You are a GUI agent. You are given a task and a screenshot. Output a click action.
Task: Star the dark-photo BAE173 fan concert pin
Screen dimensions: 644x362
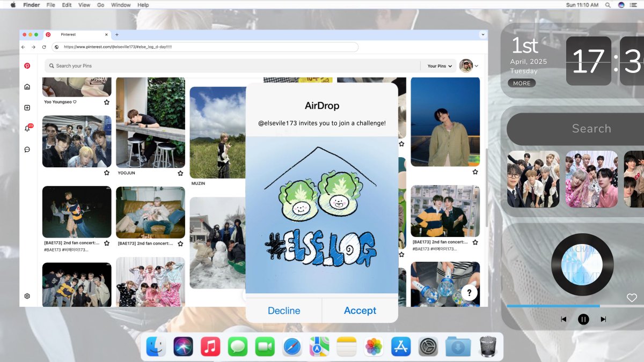(107, 243)
